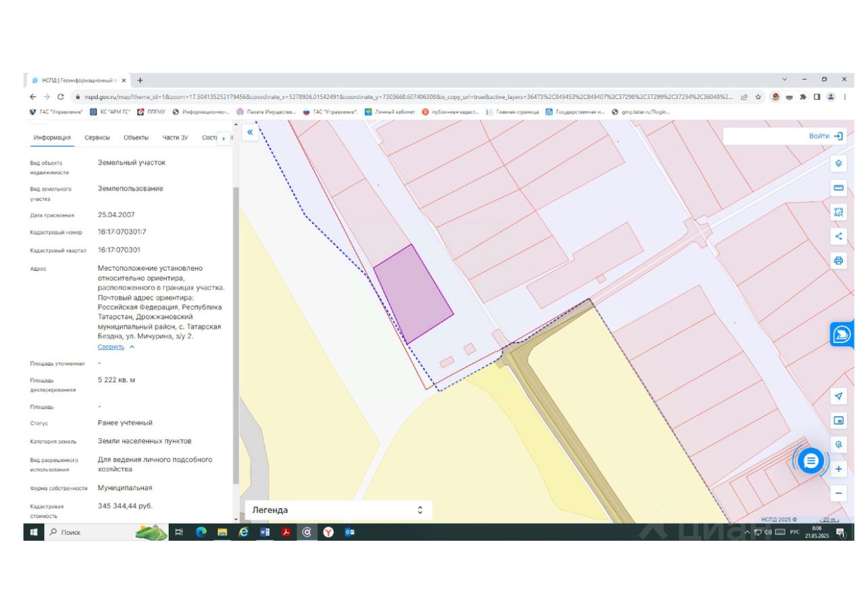Reload the page in browser

click(x=60, y=97)
